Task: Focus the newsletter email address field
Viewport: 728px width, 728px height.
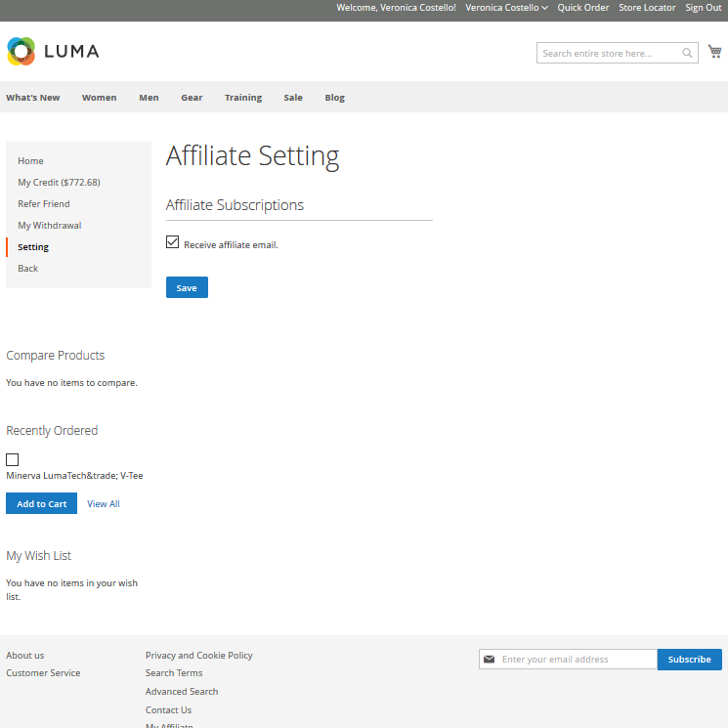Action: click(x=577, y=660)
